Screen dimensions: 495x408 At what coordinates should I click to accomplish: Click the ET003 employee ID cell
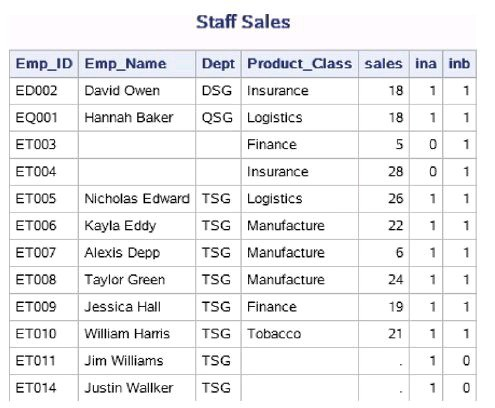click(44, 145)
